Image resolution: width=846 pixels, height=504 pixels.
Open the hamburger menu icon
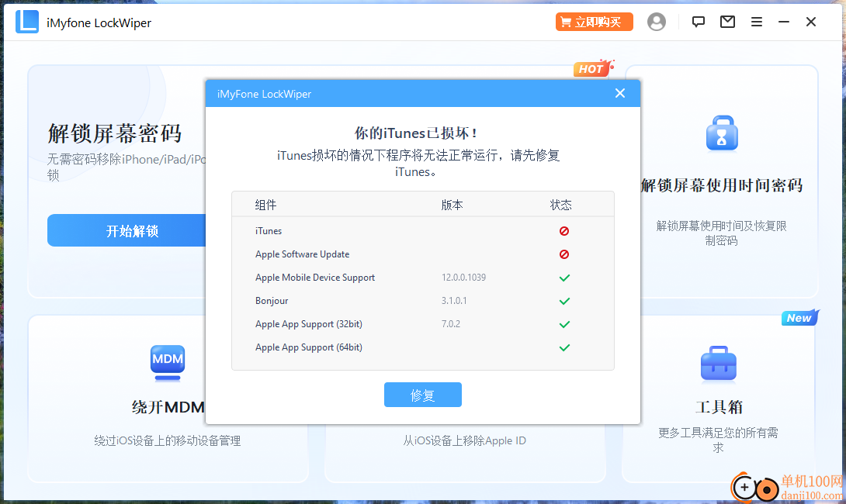(757, 22)
